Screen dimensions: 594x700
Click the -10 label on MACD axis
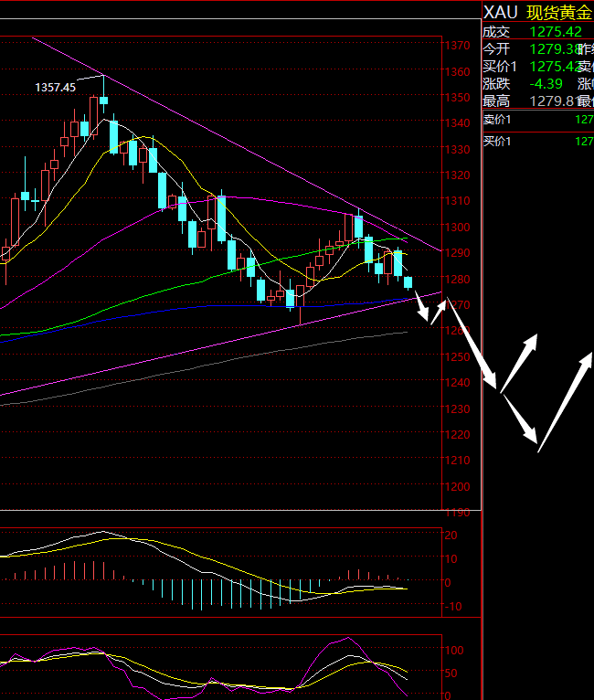tap(452, 606)
